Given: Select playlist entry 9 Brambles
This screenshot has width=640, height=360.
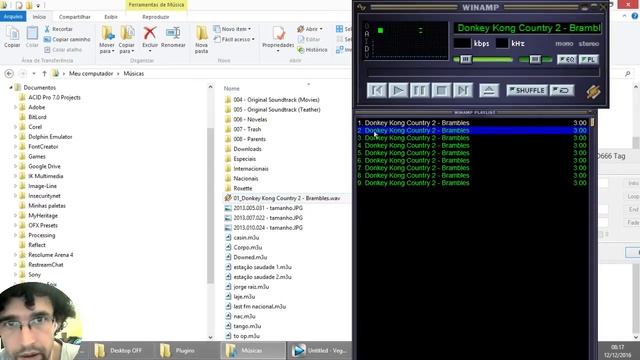Looking at the screenshot, I should [472, 183].
